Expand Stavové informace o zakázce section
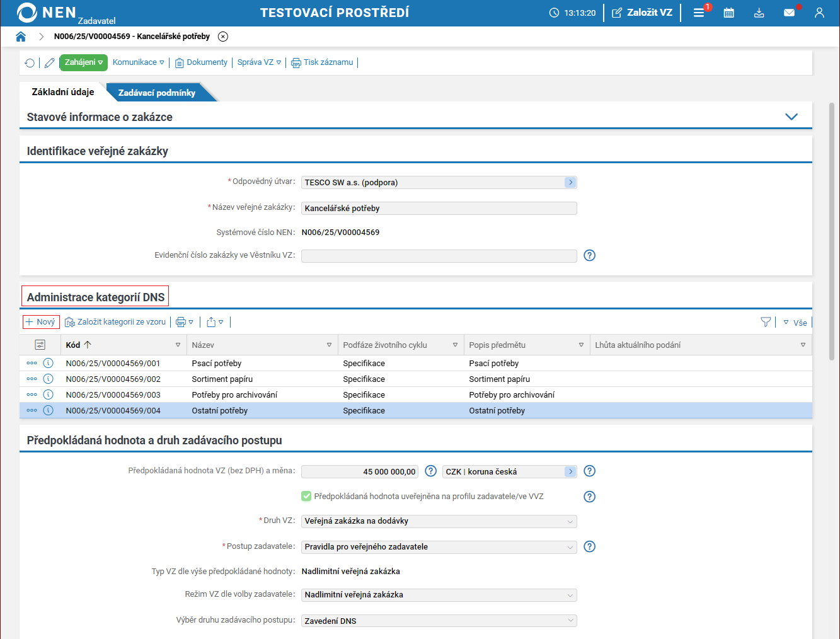This screenshot has height=639, width=840. click(x=791, y=117)
